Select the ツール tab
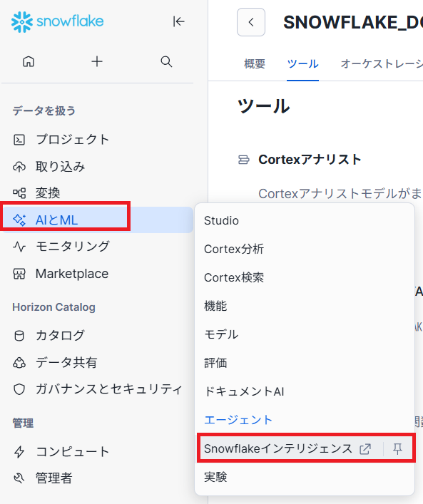This screenshot has width=423, height=504. (302, 63)
